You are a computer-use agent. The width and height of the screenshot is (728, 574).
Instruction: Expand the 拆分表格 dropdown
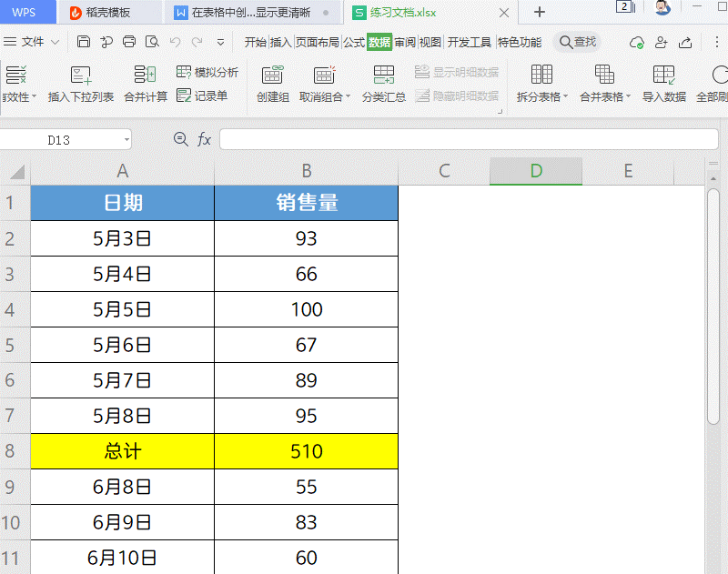[565, 97]
